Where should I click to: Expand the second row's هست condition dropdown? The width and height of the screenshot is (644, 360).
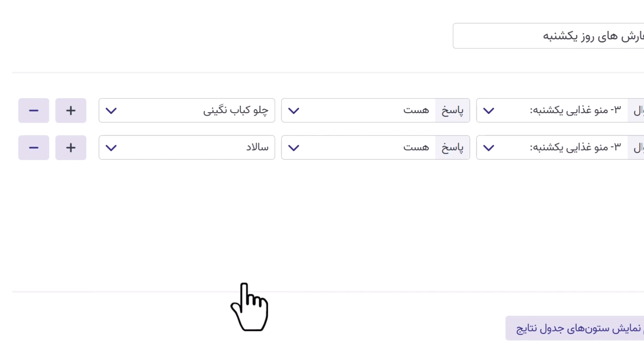(359, 148)
